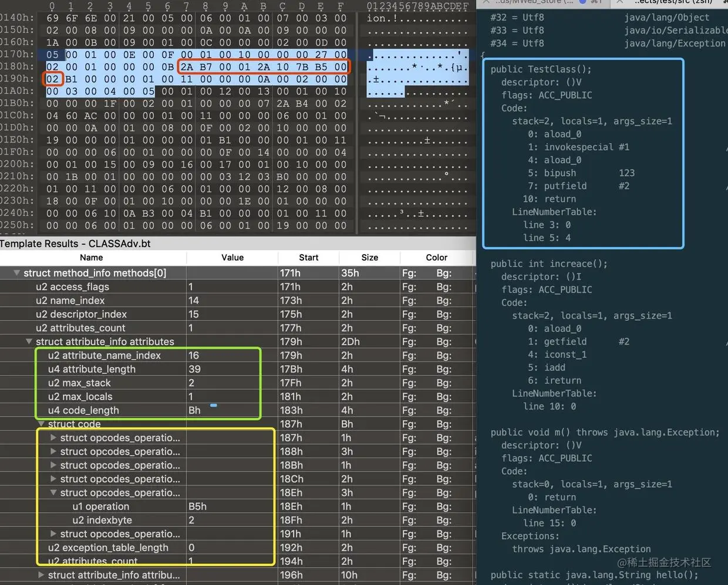
Task: Select the u4 code_length row
Action: [237, 410]
